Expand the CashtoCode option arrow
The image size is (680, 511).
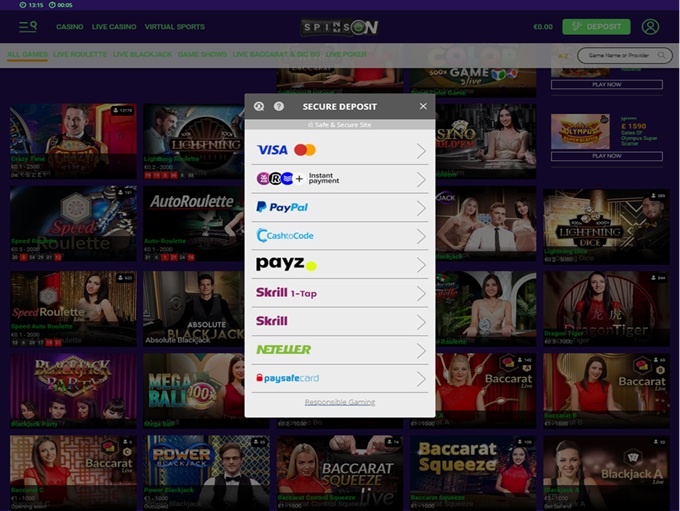click(421, 237)
